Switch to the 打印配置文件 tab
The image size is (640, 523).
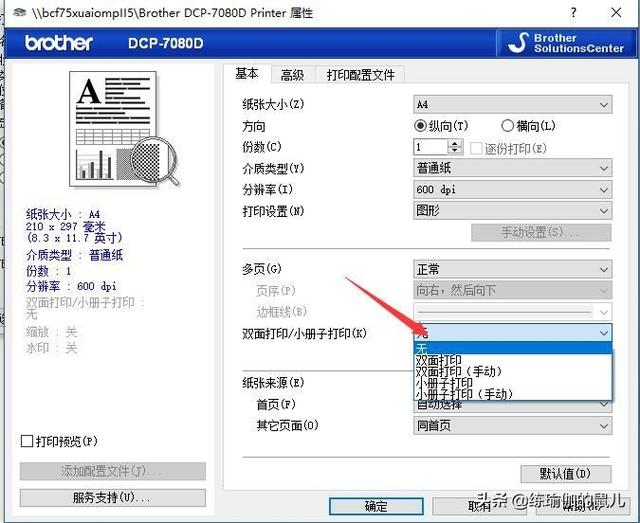360,75
